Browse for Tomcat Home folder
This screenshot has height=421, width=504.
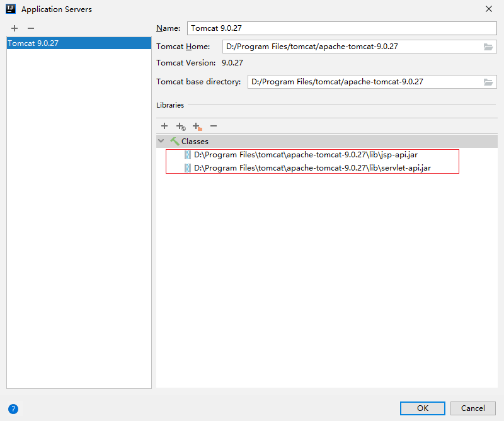[488, 47]
